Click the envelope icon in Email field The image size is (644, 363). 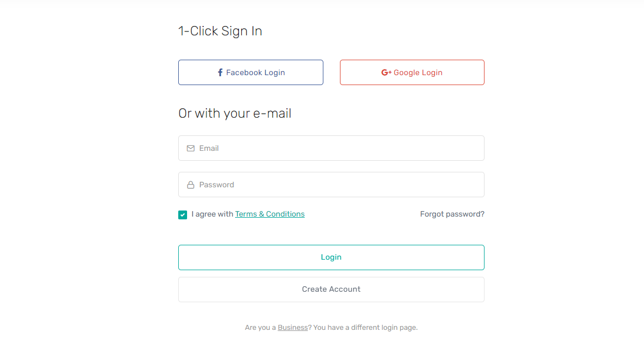point(190,148)
